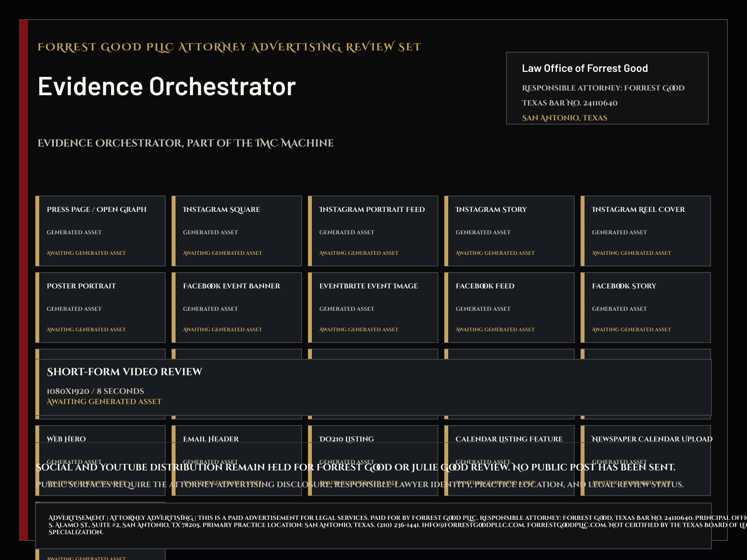747x560 pixels.
Task: Open the Short-Form Video Review panel
Action: click(x=373, y=387)
